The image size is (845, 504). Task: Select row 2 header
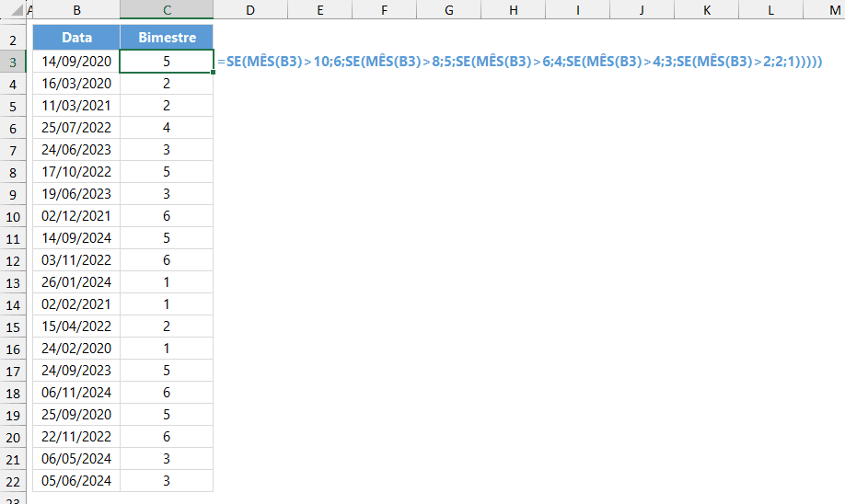point(13,39)
